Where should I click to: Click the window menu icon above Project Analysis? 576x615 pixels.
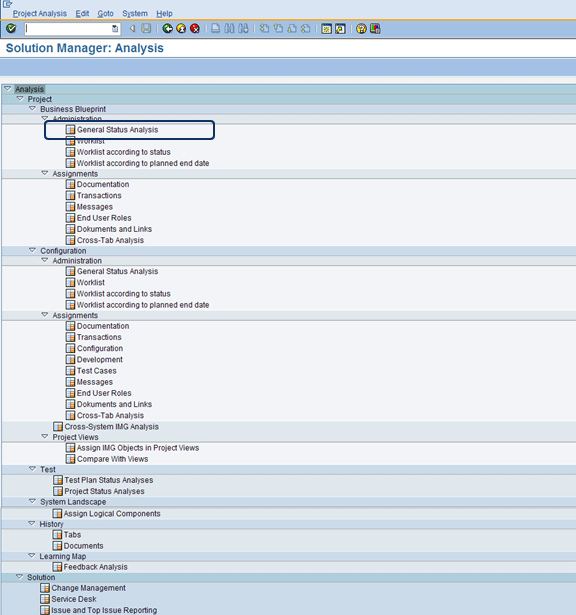click(7, 4)
